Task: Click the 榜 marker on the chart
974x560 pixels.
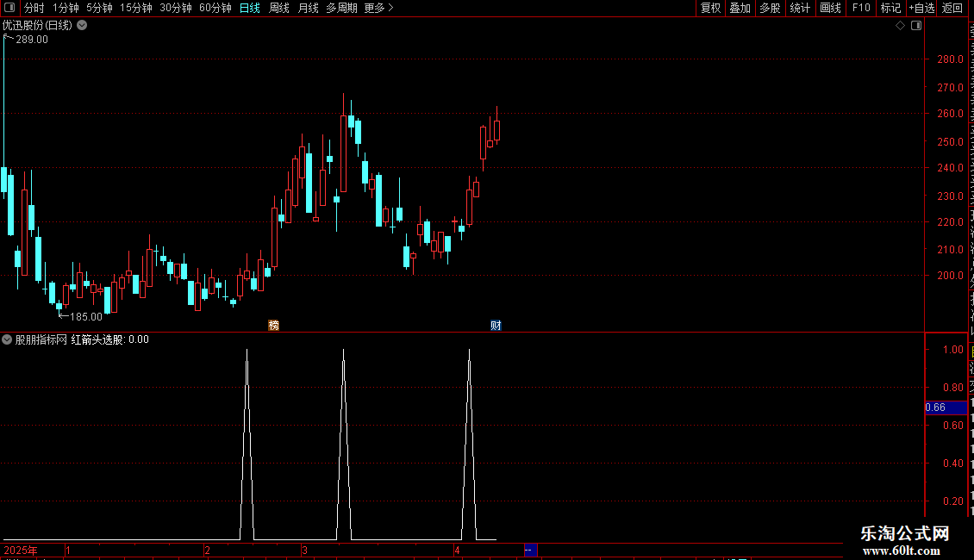Action: 273,326
